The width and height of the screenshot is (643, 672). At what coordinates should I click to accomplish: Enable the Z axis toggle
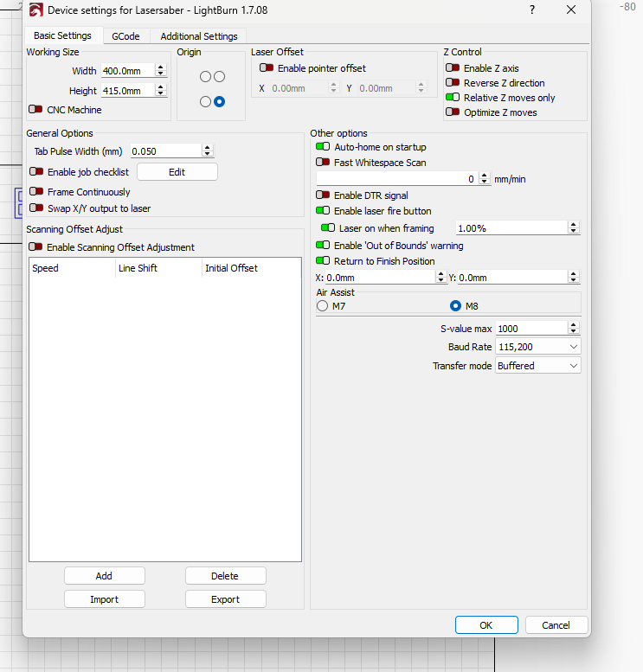pyautogui.click(x=453, y=68)
